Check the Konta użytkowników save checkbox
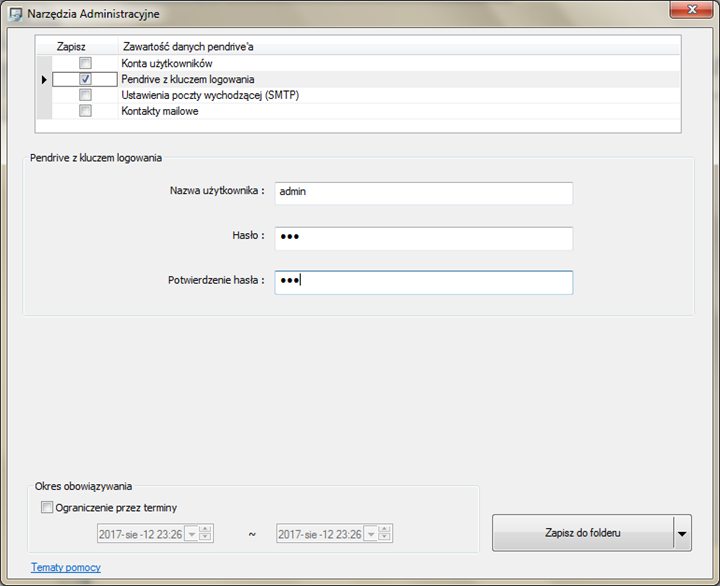 pyautogui.click(x=85, y=63)
